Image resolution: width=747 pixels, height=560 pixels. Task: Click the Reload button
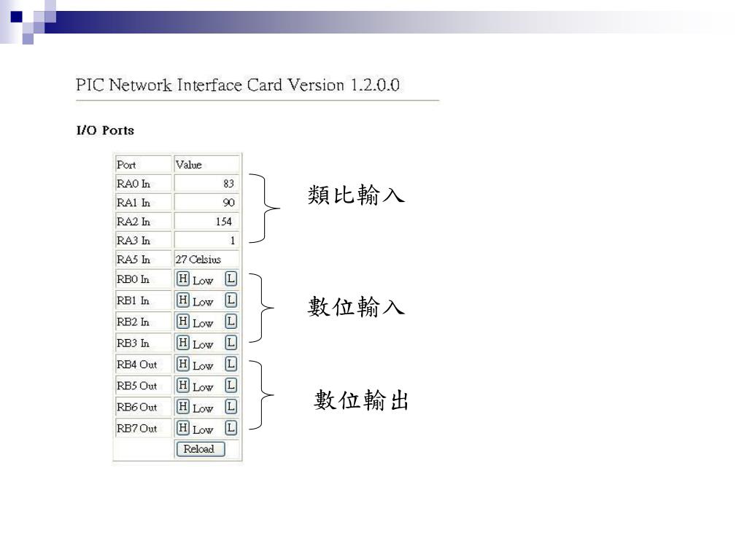click(201, 449)
